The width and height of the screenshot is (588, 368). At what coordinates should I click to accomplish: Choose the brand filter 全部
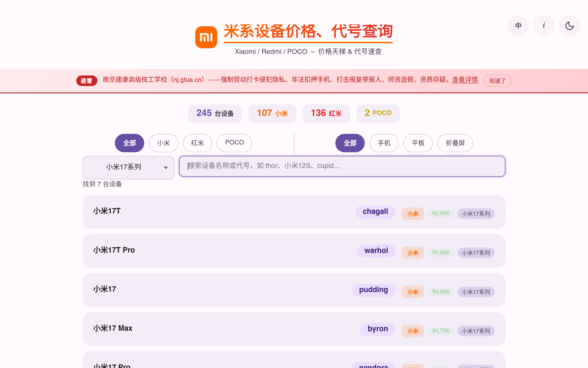click(130, 143)
